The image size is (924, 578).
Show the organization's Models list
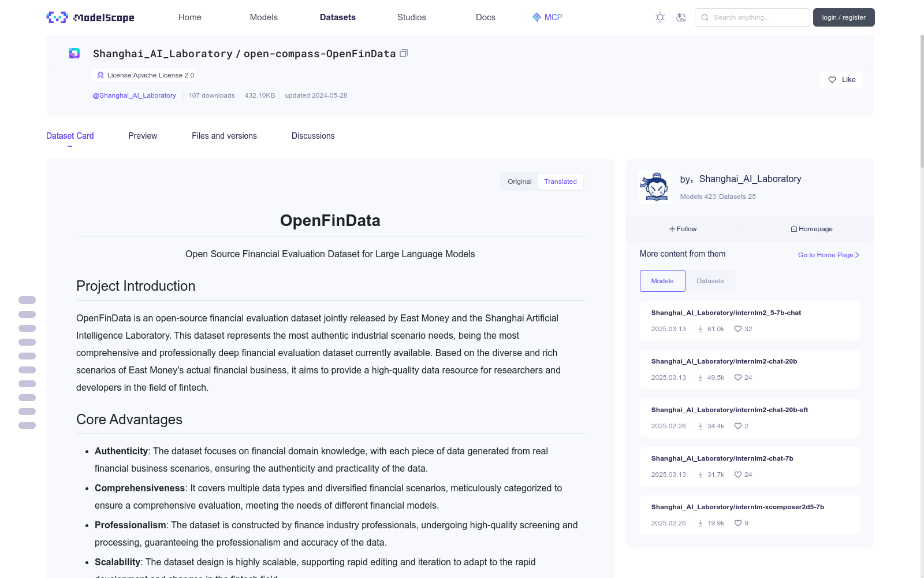pos(662,281)
